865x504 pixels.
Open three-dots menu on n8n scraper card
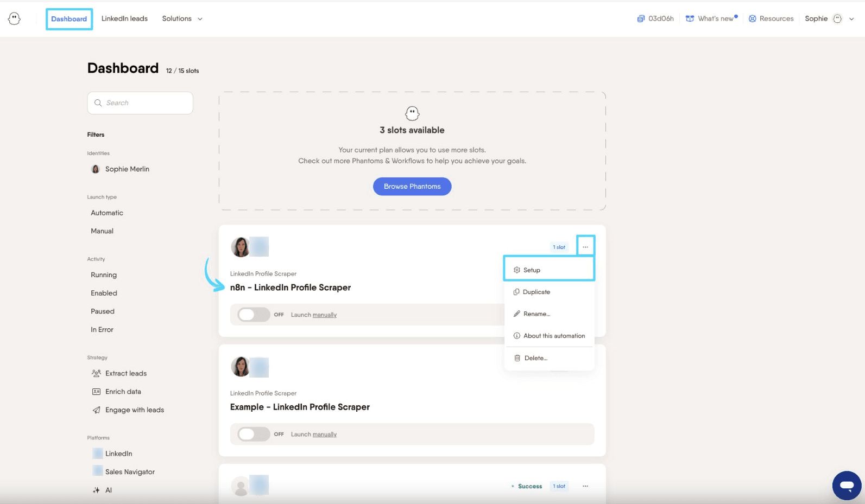point(585,247)
